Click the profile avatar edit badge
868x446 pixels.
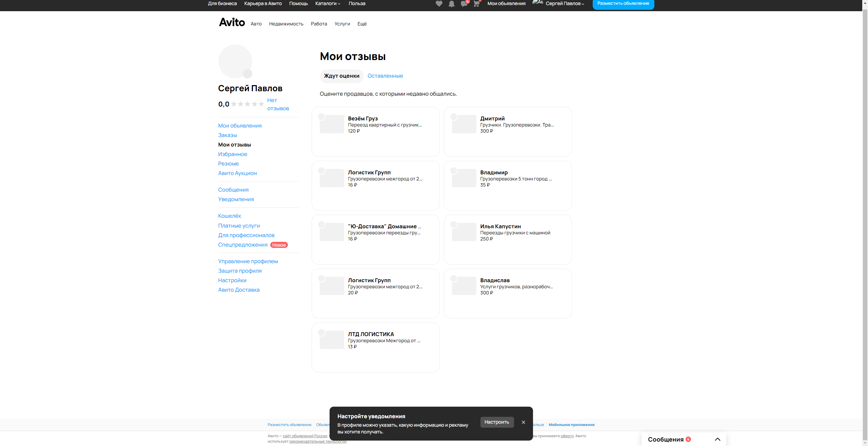point(248,73)
